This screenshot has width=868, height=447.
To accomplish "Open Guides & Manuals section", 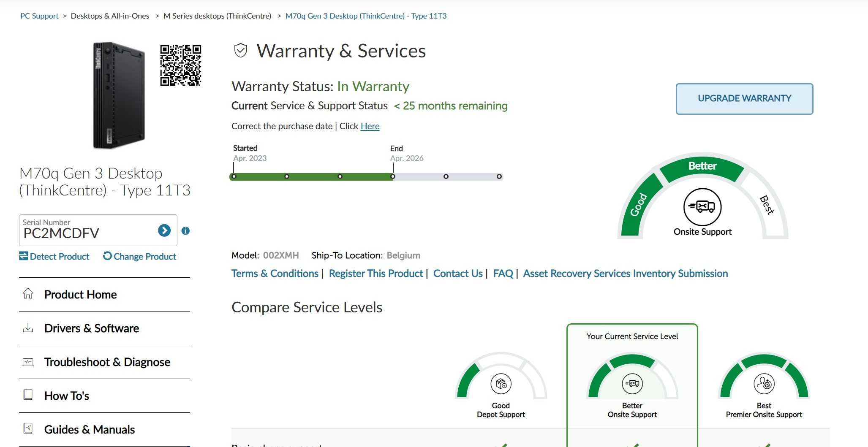I will (104, 430).
